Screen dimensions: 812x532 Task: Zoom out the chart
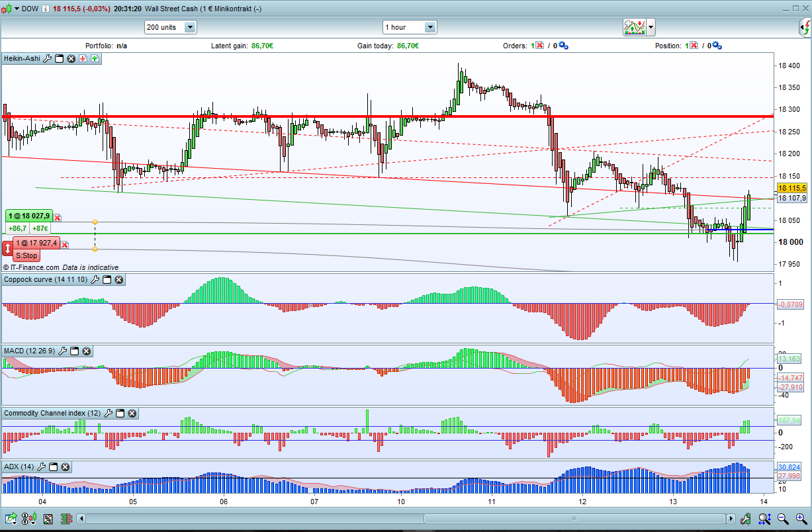tap(783, 519)
